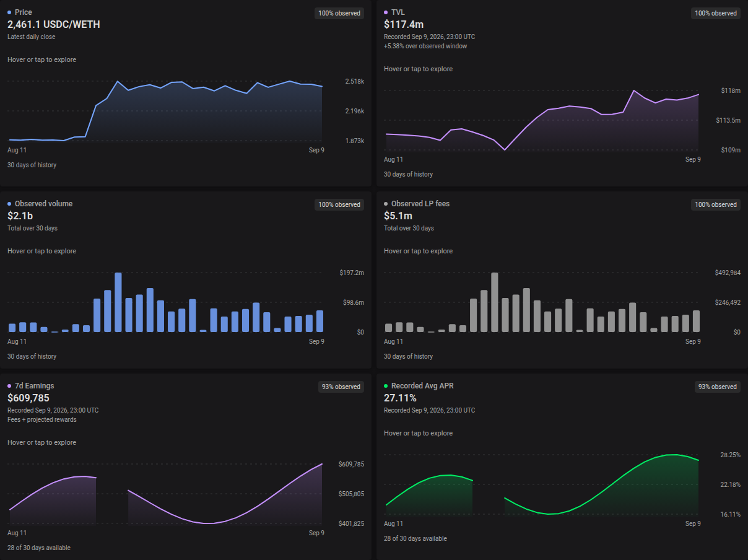Image resolution: width=748 pixels, height=560 pixels.
Task: Click the Recorded Avg APR title
Action: [x=422, y=386]
